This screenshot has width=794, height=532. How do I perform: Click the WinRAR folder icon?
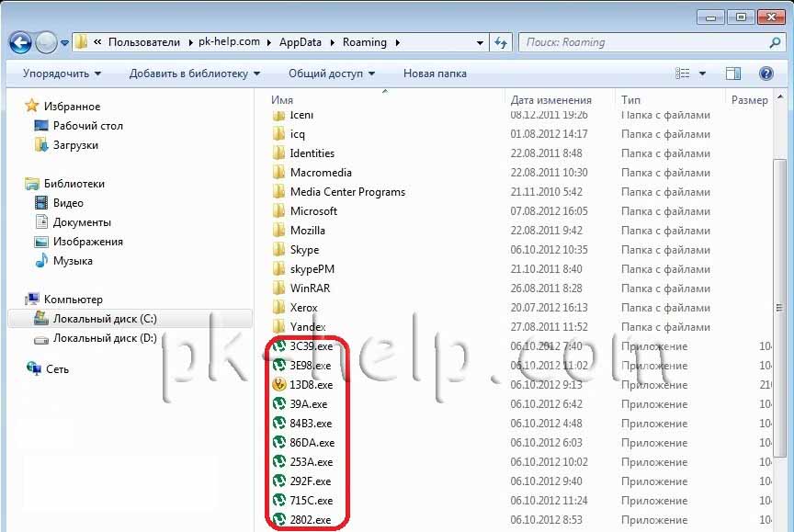pos(278,288)
